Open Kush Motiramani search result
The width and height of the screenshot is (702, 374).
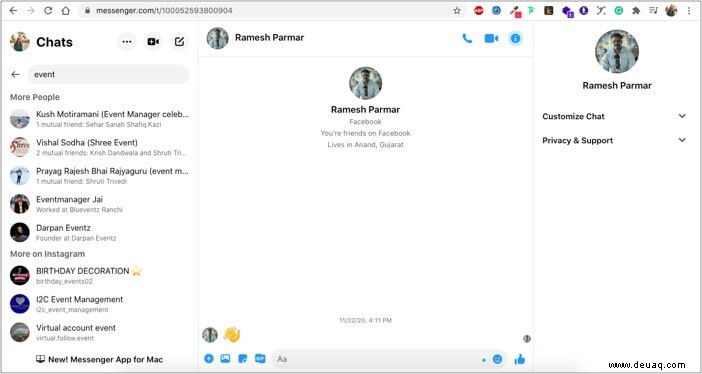click(99, 119)
